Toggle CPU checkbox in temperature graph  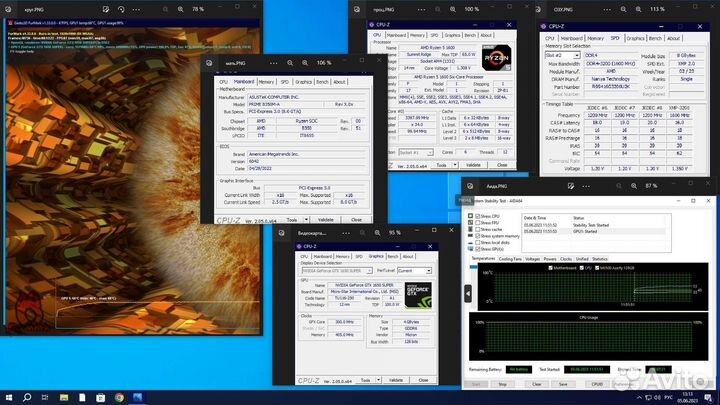[x=582, y=268]
